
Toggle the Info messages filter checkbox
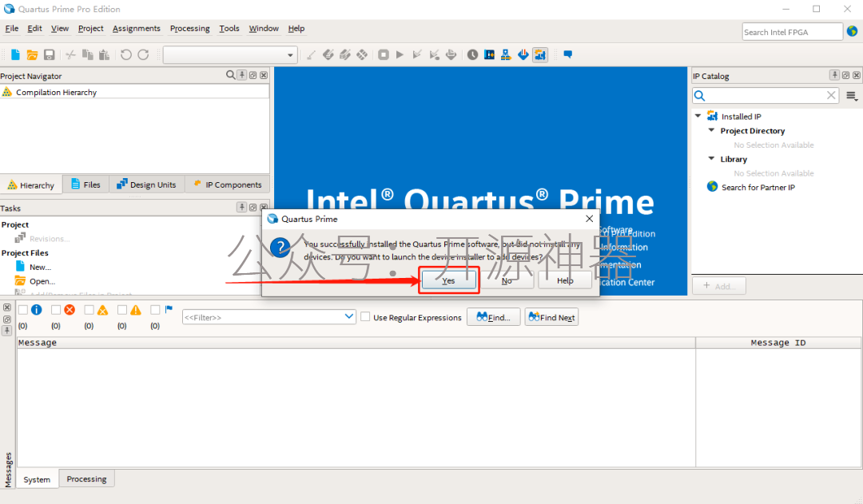click(23, 310)
